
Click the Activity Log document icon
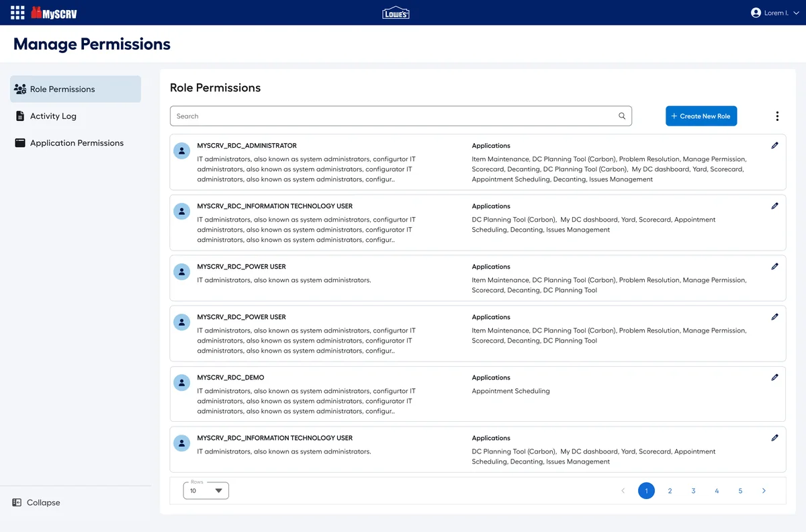click(20, 116)
